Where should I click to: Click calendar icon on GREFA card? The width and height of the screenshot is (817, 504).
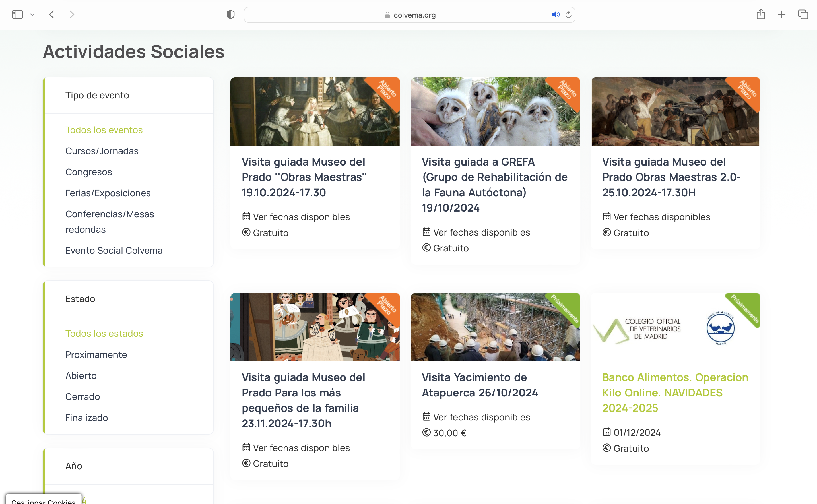coord(426,232)
